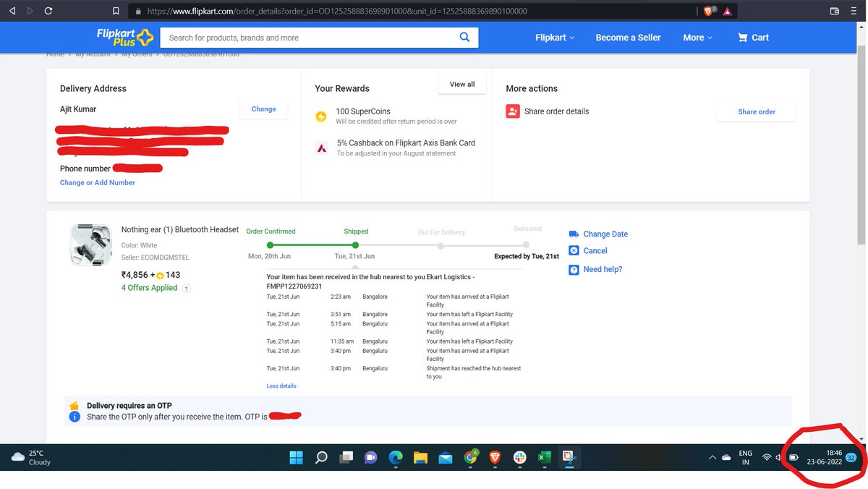Viewport: 868px width, 489px height.
Task: Open the Mail app from the taskbar
Action: (x=446, y=458)
